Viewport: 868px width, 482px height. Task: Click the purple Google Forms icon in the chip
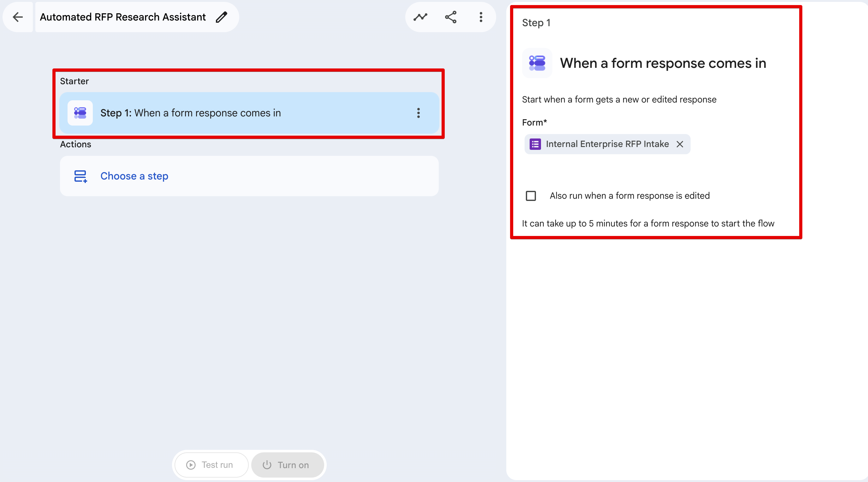tap(535, 144)
